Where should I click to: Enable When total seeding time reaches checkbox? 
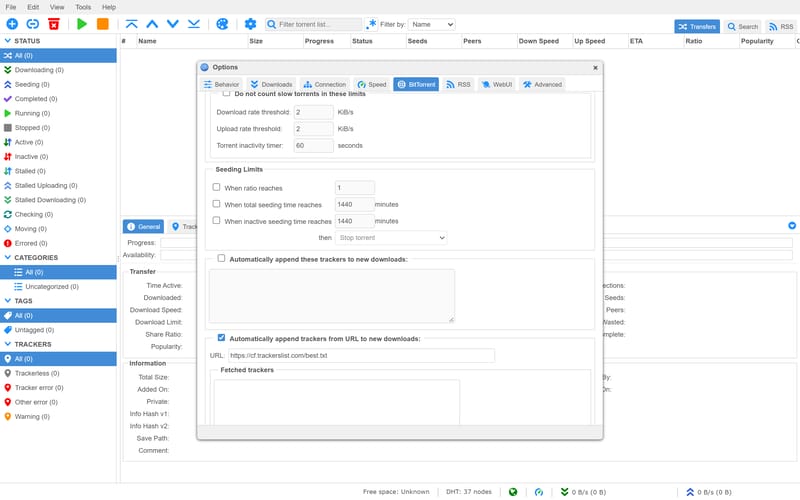tap(216, 204)
